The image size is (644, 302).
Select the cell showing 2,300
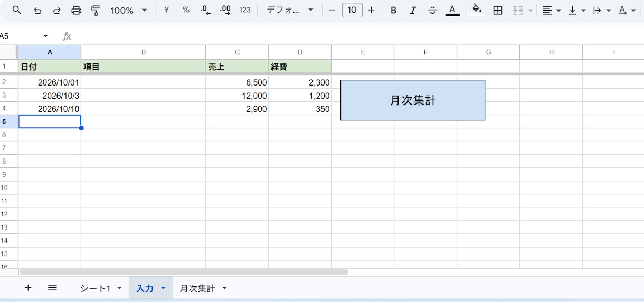(x=300, y=82)
